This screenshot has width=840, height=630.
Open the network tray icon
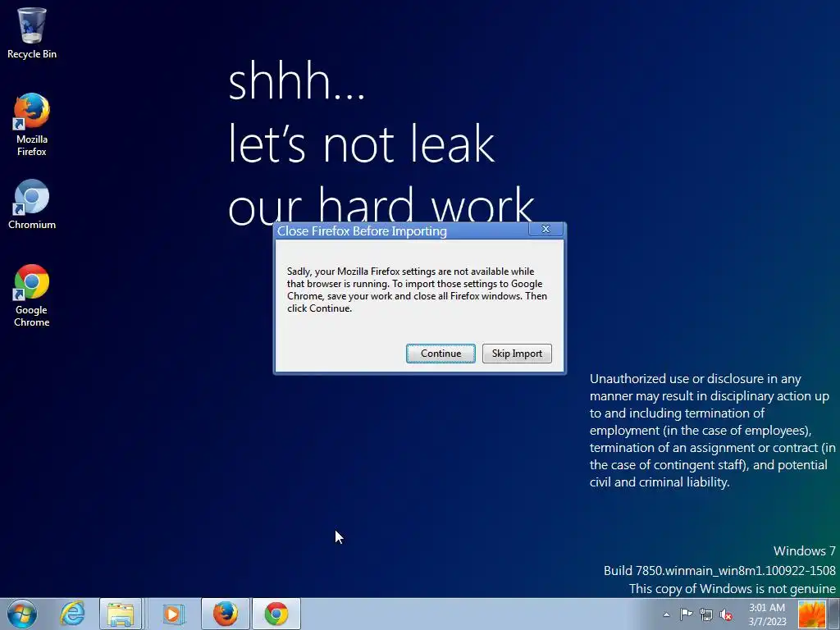(706, 615)
